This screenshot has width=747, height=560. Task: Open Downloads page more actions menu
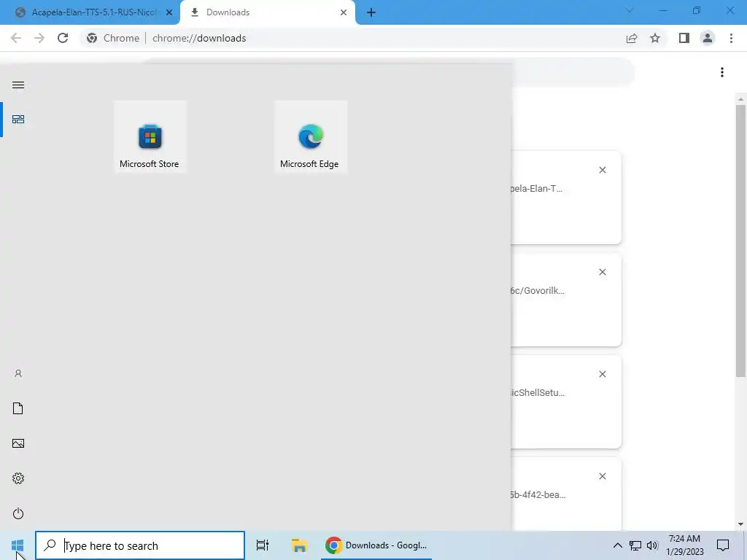(x=722, y=72)
